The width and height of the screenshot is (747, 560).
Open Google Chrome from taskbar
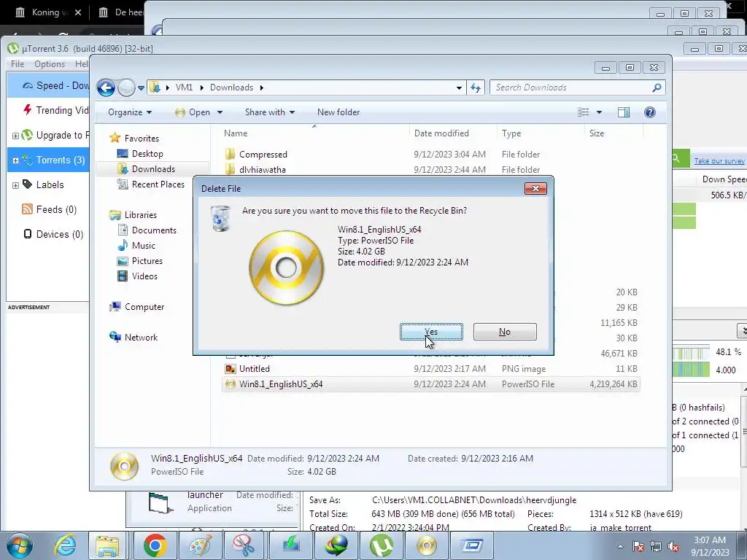[155, 545]
